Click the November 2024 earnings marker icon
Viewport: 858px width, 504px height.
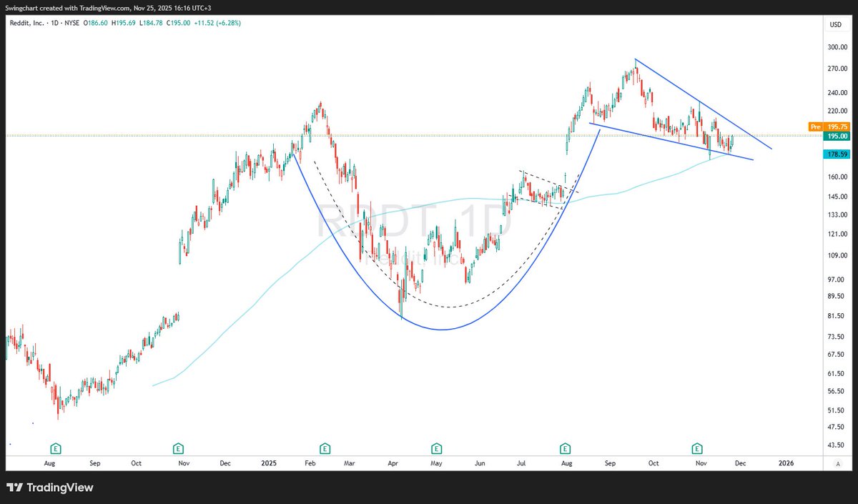click(x=177, y=448)
